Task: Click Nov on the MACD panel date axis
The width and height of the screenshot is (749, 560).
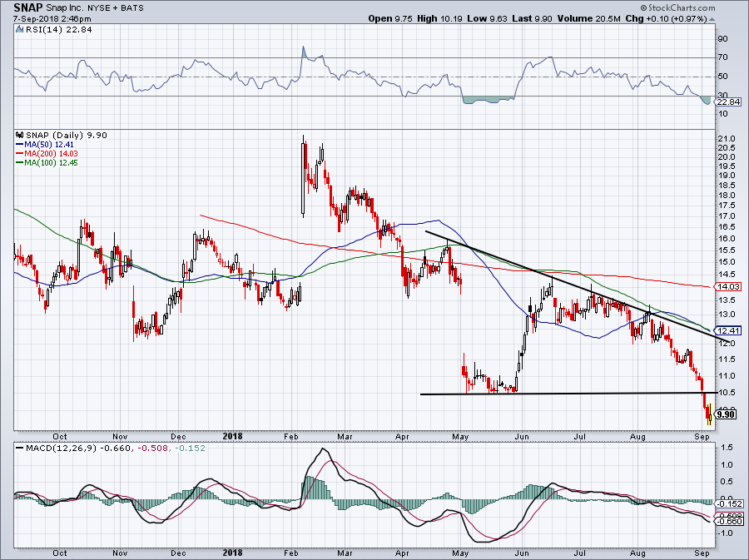Action: tap(120, 553)
